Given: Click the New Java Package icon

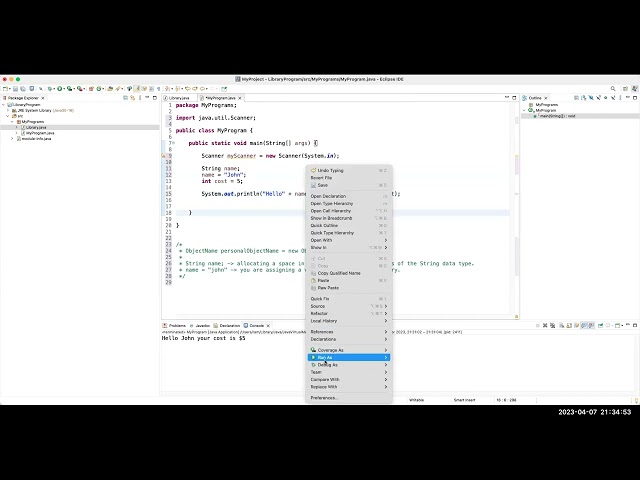Looking at the screenshot, I should pyautogui.click(x=91, y=89).
